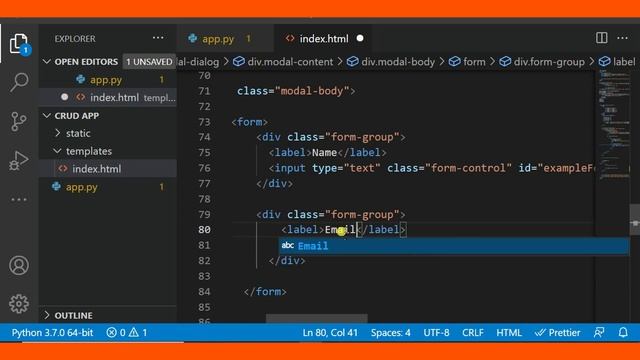Click div.modal-content breadcrumb
Screen dimensions: 640x360
coord(283,62)
